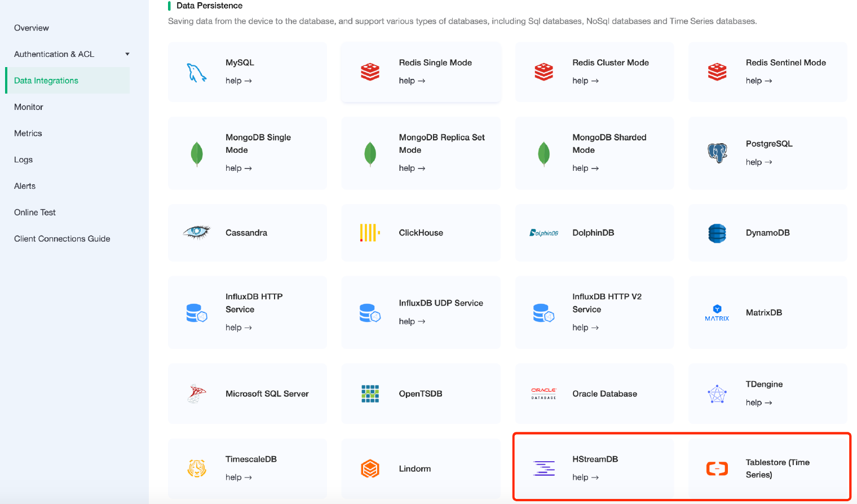Click the Tablestore (Time Series) icon
The image size is (857, 504).
tap(717, 468)
